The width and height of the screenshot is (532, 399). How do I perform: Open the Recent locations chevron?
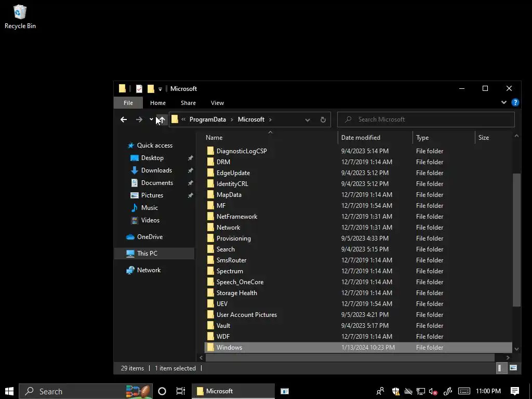(151, 119)
